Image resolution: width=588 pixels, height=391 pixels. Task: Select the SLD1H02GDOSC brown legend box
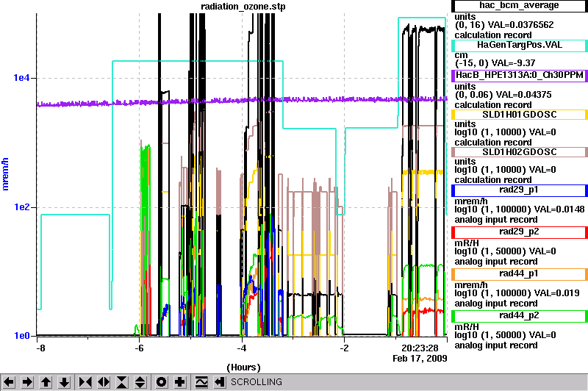pyautogui.click(x=520, y=152)
